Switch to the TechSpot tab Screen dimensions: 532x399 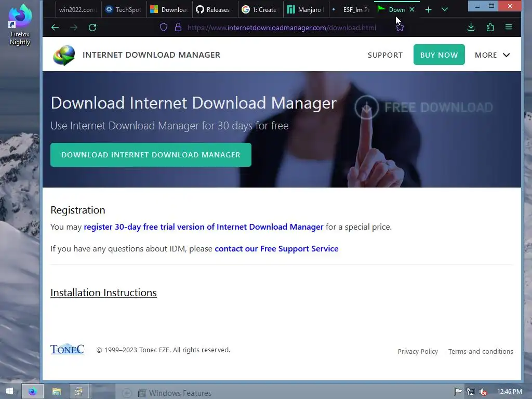pyautogui.click(x=124, y=9)
